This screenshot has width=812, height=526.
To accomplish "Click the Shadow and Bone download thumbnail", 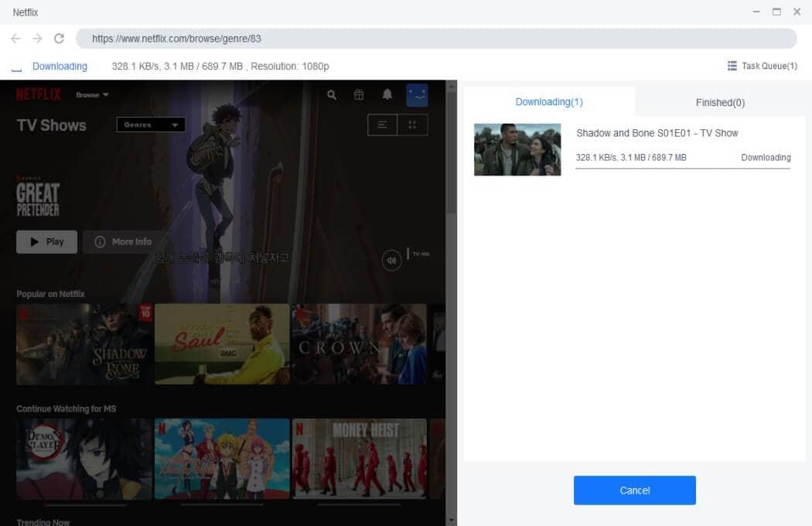I will [517, 149].
